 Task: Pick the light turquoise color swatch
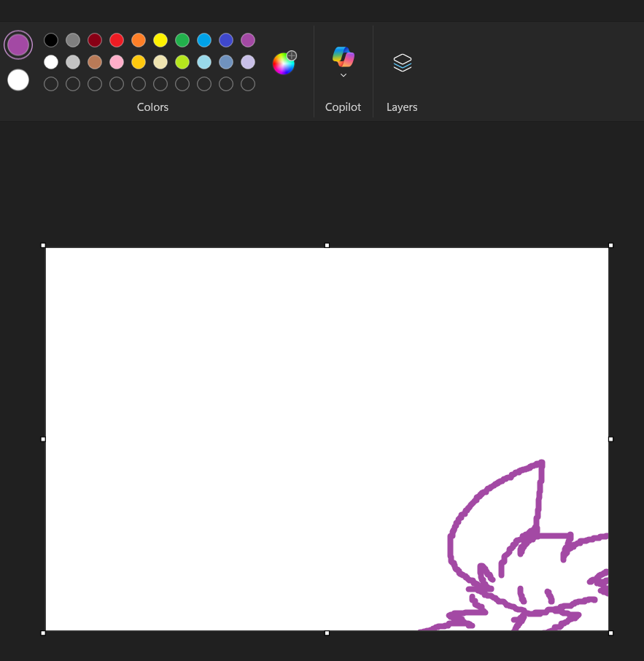coord(204,62)
